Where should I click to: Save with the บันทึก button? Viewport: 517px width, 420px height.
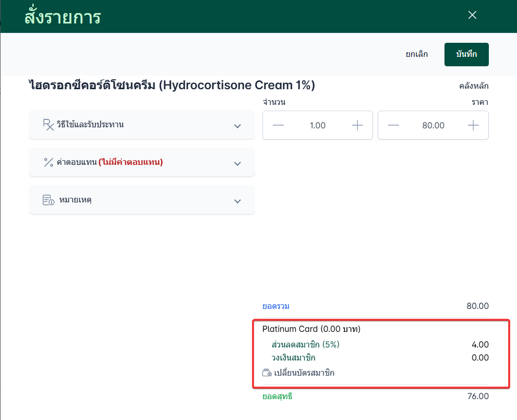pyautogui.click(x=466, y=54)
